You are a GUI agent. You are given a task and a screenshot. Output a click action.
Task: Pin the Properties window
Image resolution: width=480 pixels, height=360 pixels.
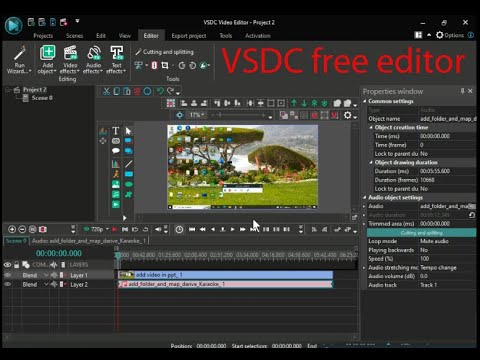462,91
